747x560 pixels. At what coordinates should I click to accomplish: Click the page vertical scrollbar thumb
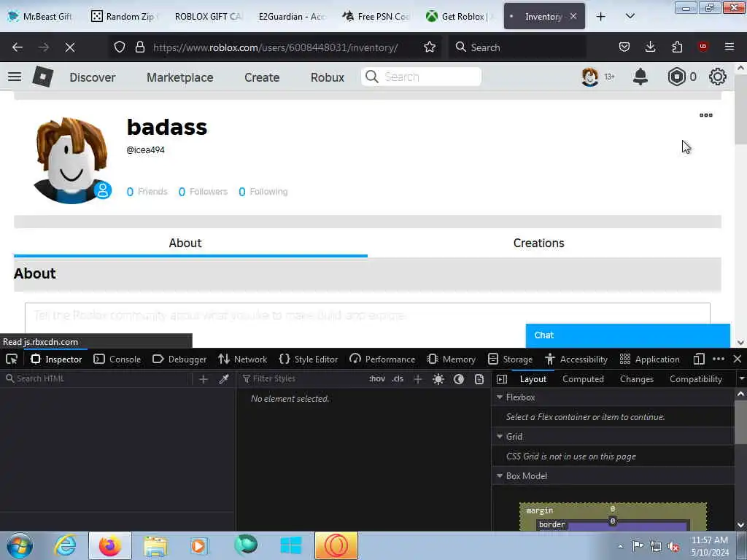pyautogui.click(x=740, y=109)
